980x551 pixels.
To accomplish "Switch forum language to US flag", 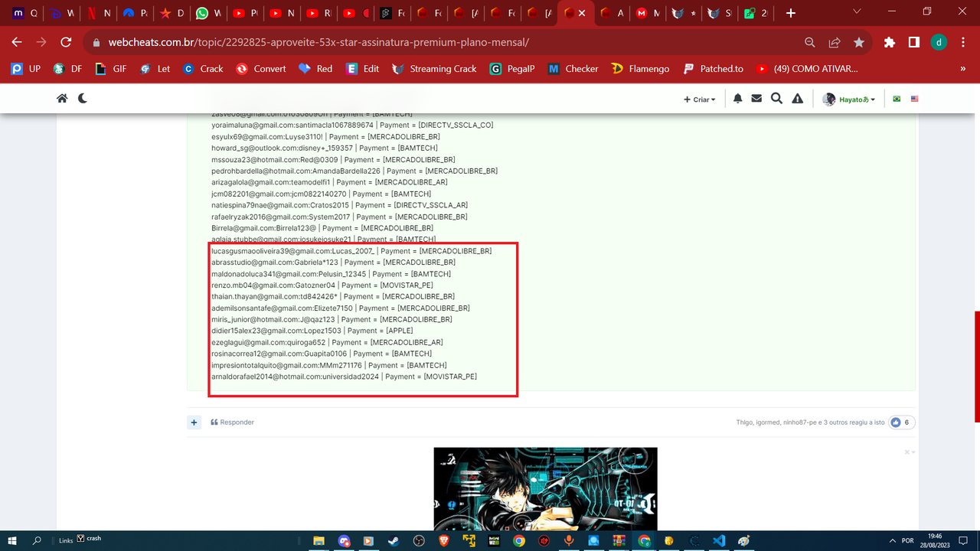I will (914, 99).
